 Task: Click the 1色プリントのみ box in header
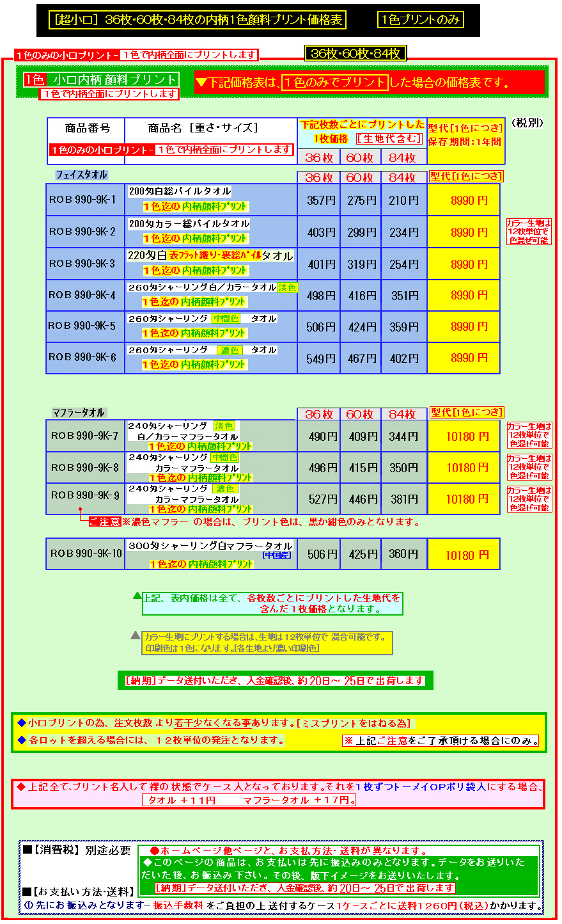(x=420, y=20)
